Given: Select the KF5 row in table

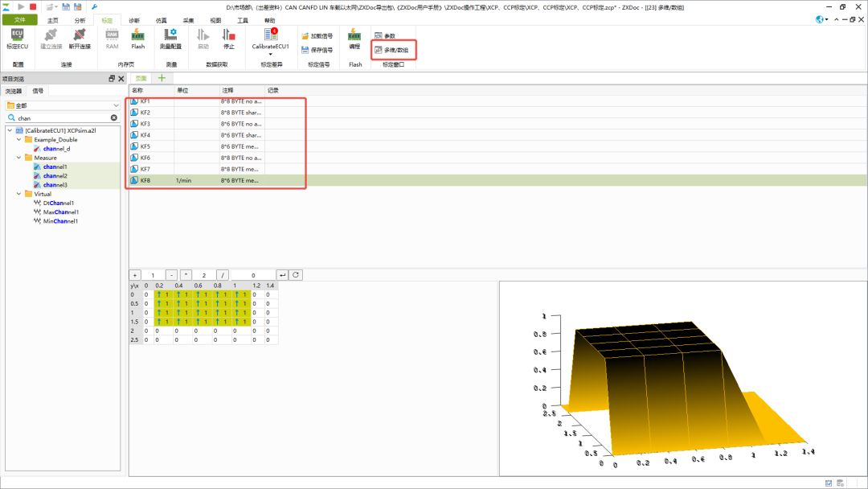Looking at the screenshot, I should tap(145, 146).
